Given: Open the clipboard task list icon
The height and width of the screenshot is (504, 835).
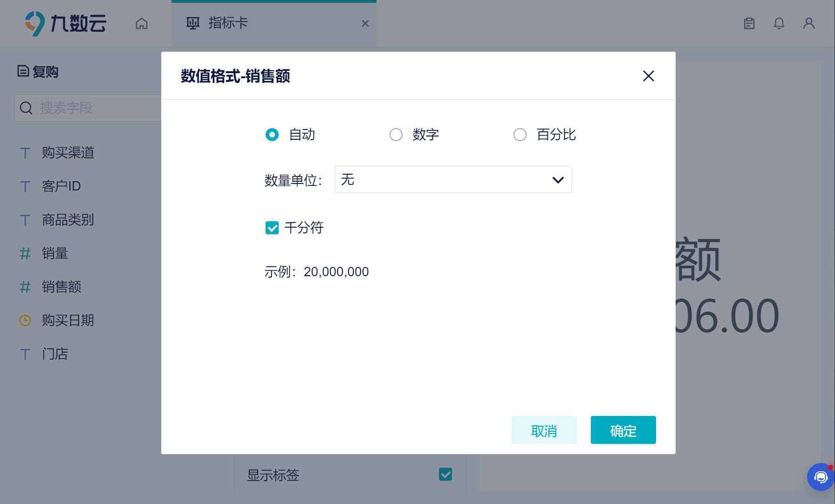Looking at the screenshot, I should coord(749,23).
